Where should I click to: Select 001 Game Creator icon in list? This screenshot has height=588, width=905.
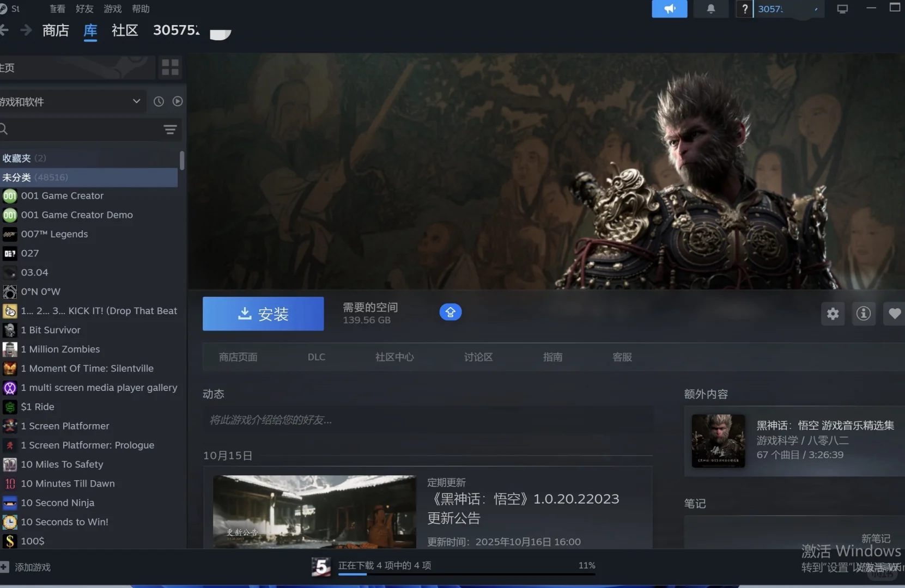tap(10, 195)
